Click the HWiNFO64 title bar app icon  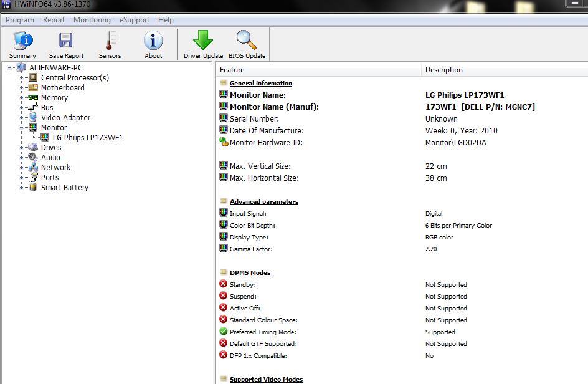click(x=6, y=4)
